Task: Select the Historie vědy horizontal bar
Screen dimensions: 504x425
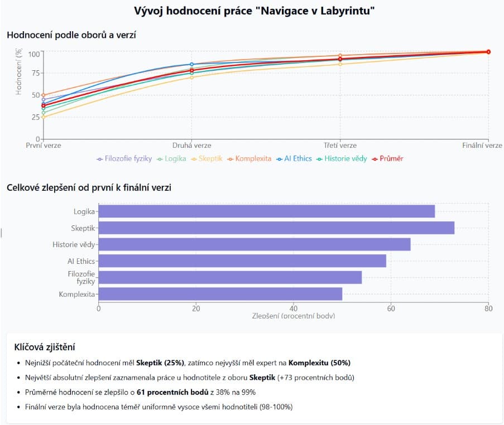Action: coord(255,244)
